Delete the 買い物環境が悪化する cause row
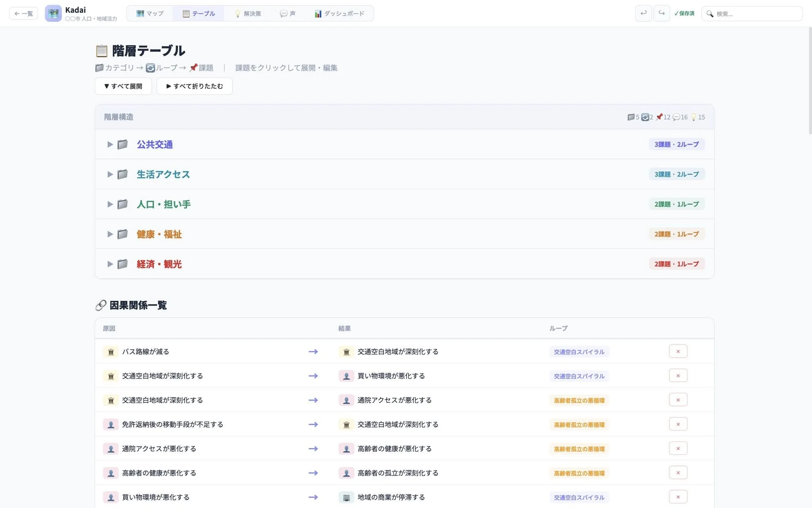 coord(678,496)
